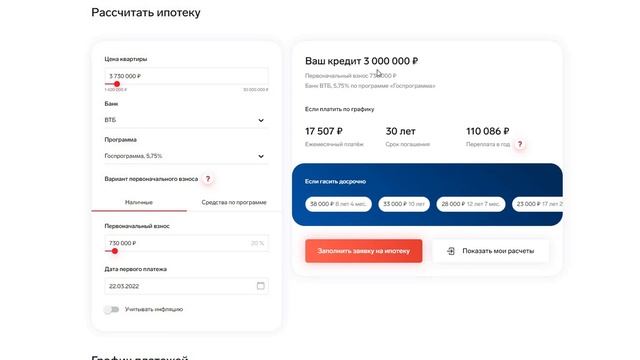This screenshot has height=360, width=640.
Task: Click the Если гасить досрочно label
Action: point(335,181)
